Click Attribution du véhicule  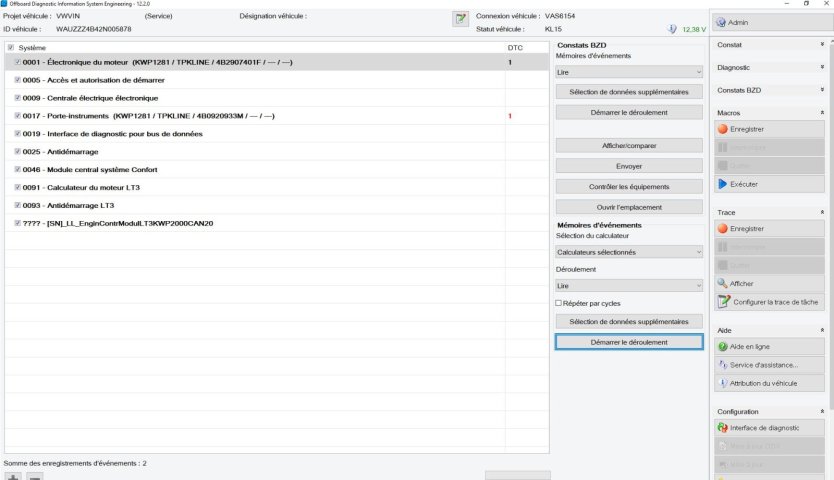click(x=769, y=383)
